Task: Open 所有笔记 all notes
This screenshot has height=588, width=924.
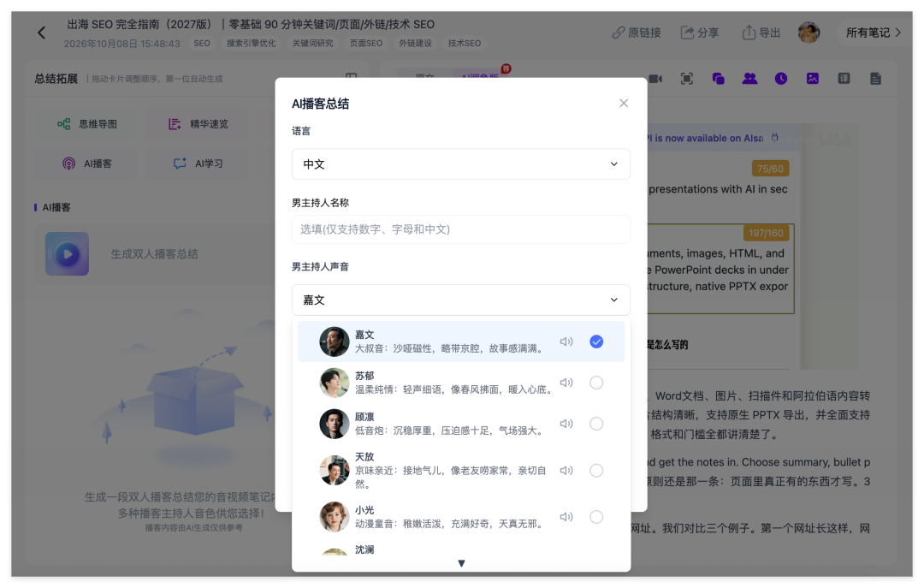Action: point(874,33)
